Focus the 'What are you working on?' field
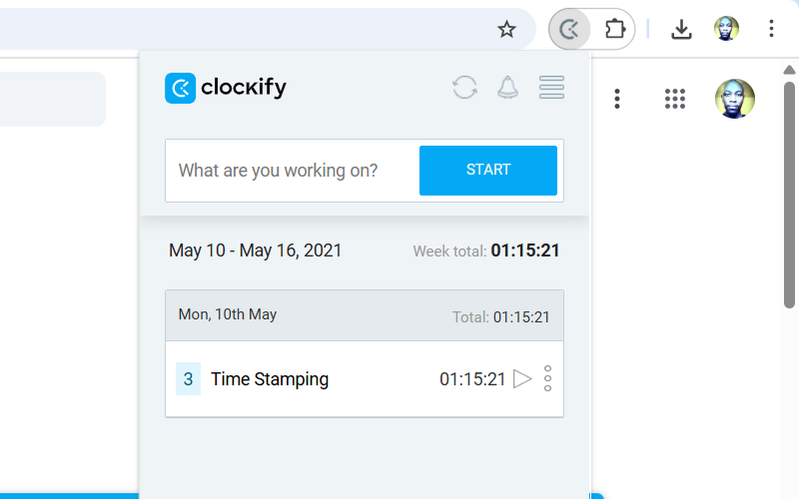 (292, 170)
